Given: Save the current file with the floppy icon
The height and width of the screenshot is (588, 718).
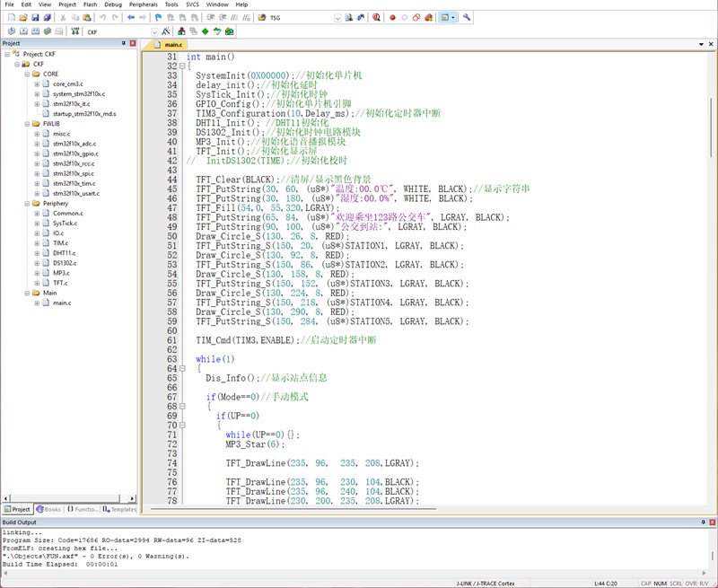Looking at the screenshot, I should tap(35, 17).
